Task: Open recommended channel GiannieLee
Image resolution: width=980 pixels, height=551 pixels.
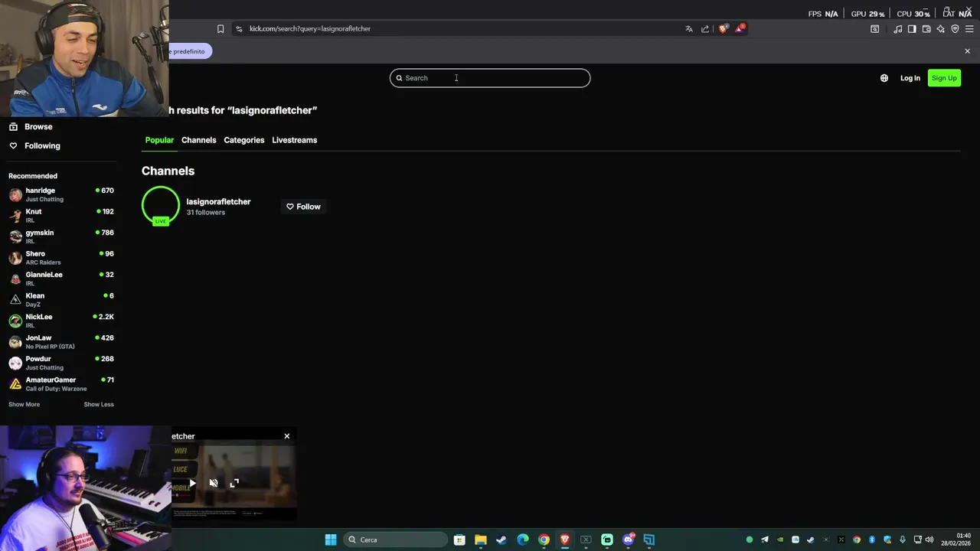Action: [x=61, y=279]
